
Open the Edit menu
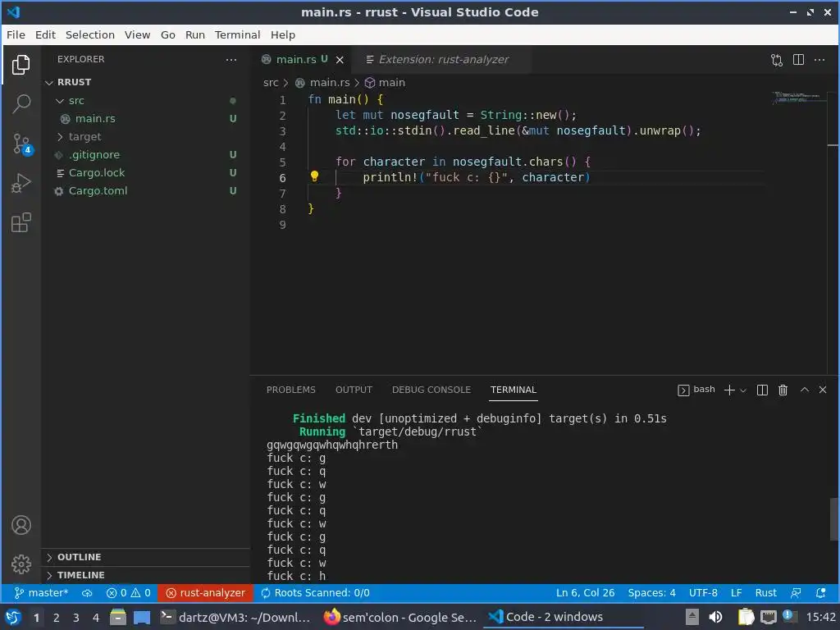[x=46, y=34]
